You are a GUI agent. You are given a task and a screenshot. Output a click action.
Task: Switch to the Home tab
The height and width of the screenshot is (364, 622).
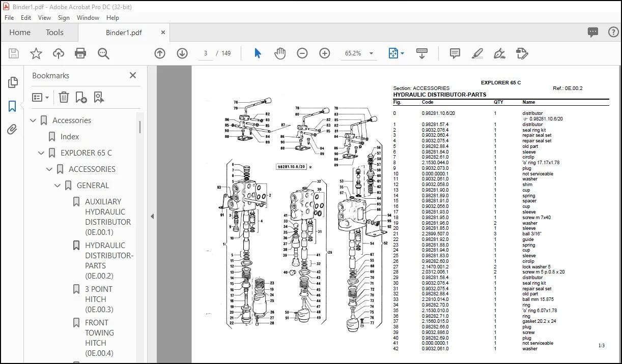pyautogui.click(x=20, y=33)
